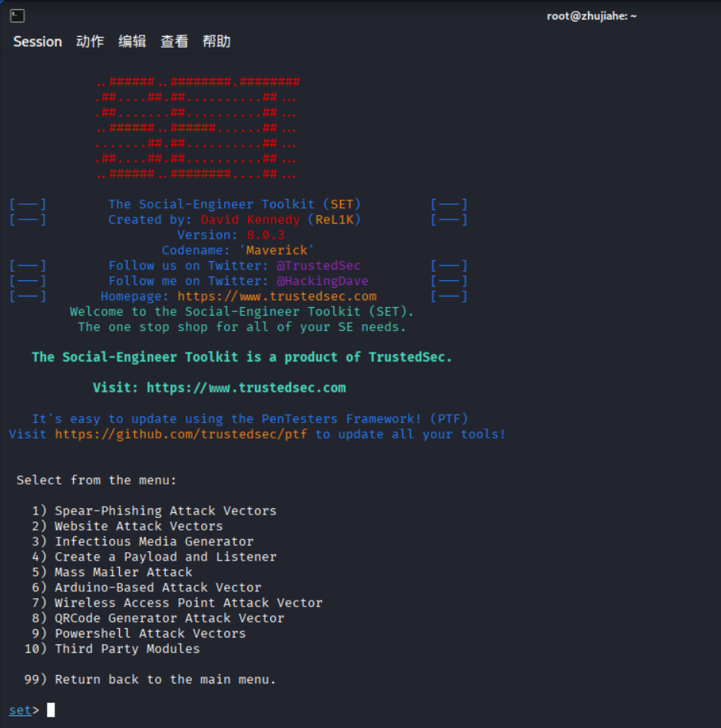The width and height of the screenshot is (721, 728).
Task: Click option 4) Create a Payload and Listener
Action: [154, 557]
